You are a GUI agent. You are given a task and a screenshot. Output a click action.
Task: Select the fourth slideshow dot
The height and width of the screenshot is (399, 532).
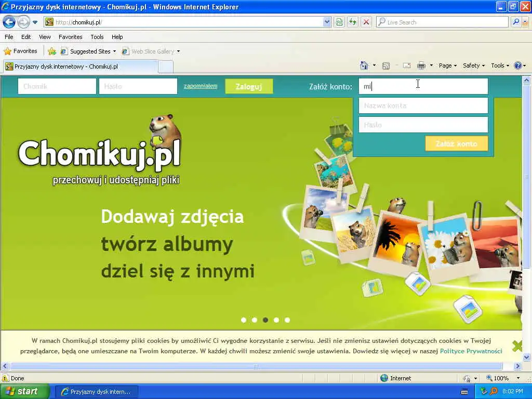(276, 320)
